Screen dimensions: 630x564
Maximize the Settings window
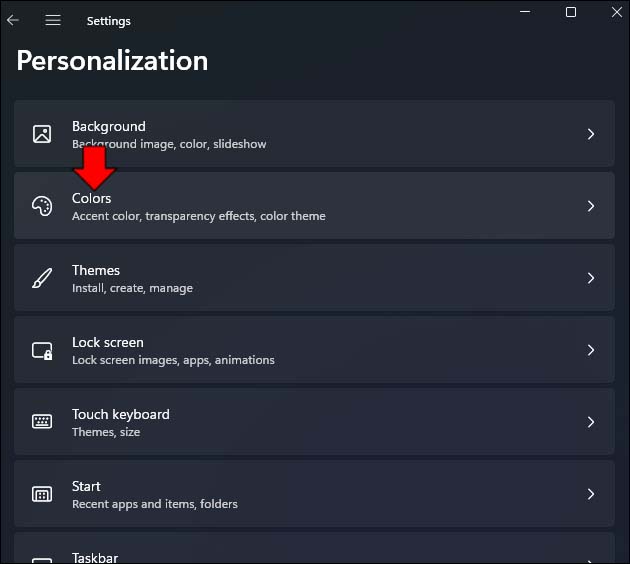tap(571, 12)
